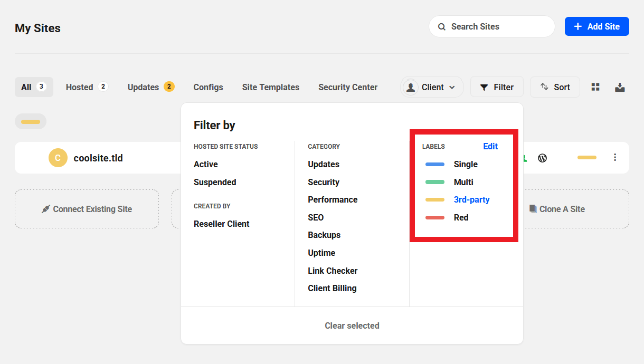Click the export sites download icon

(620, 87)
